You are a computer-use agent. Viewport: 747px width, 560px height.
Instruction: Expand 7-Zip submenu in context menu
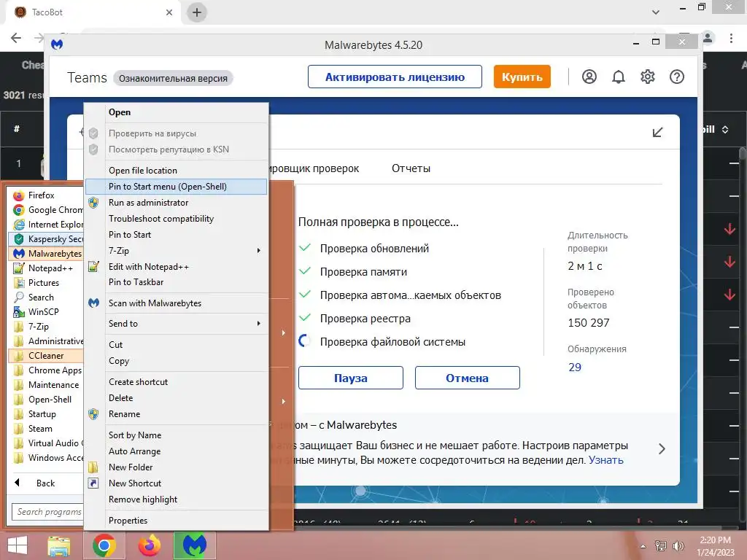point(176,251)
